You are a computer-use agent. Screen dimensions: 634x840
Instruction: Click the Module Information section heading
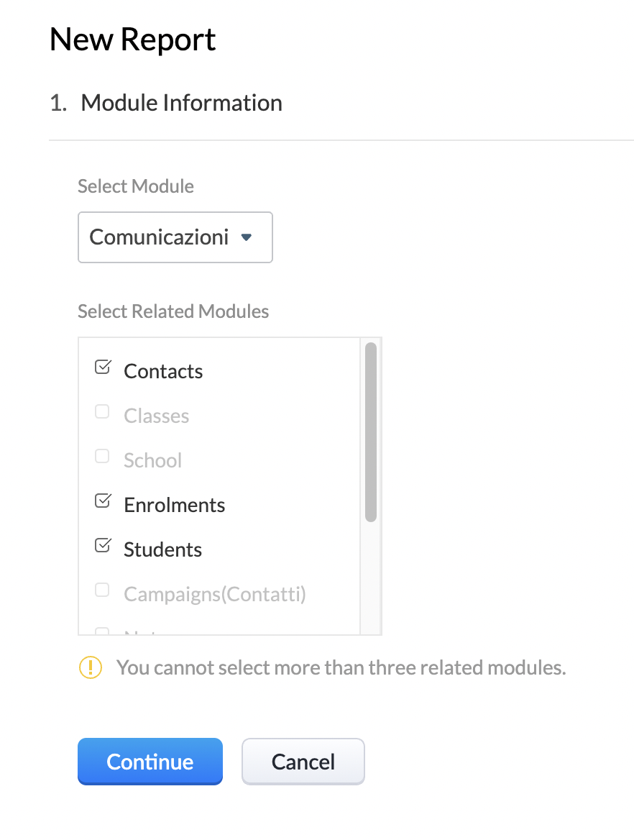181,103
